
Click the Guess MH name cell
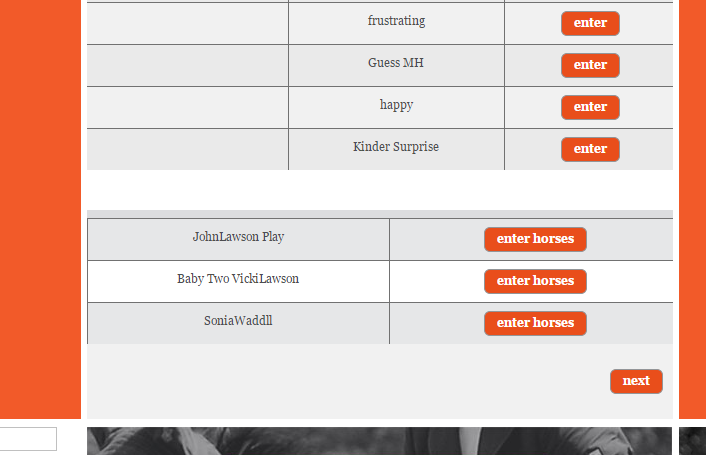(x=396, y=63)
